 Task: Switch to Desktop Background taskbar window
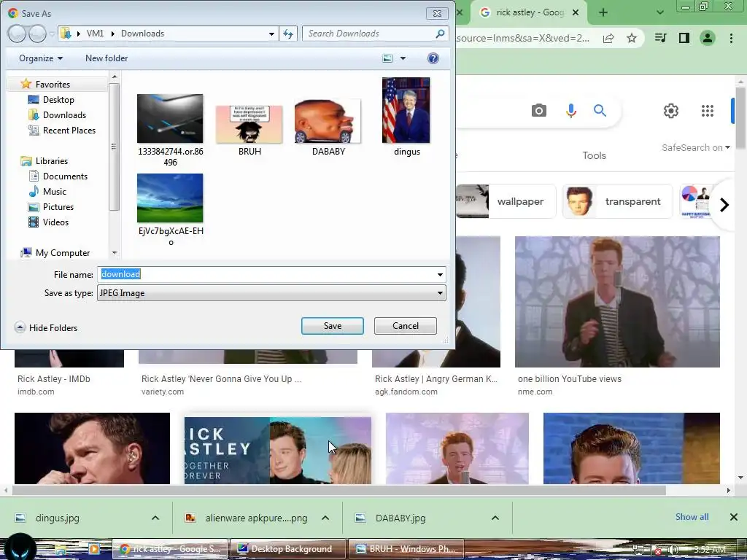(x=287, y=548)
